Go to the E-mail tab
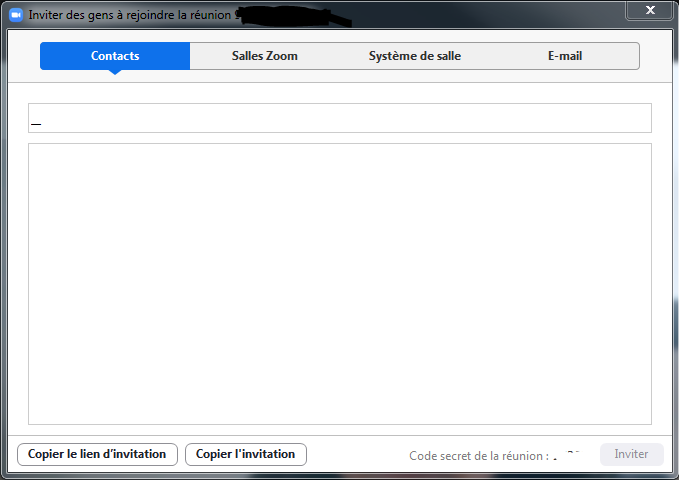679x480 pixels. (x=564, y=56)
